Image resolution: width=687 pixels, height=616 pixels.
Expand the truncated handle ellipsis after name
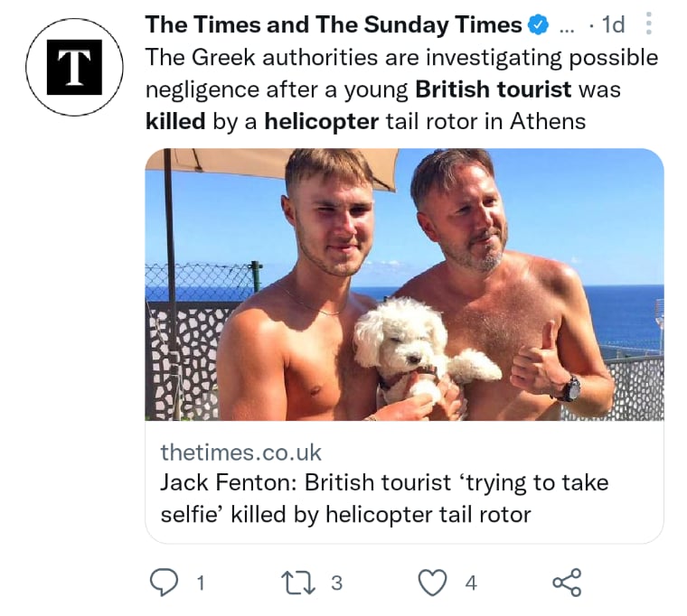567,30
